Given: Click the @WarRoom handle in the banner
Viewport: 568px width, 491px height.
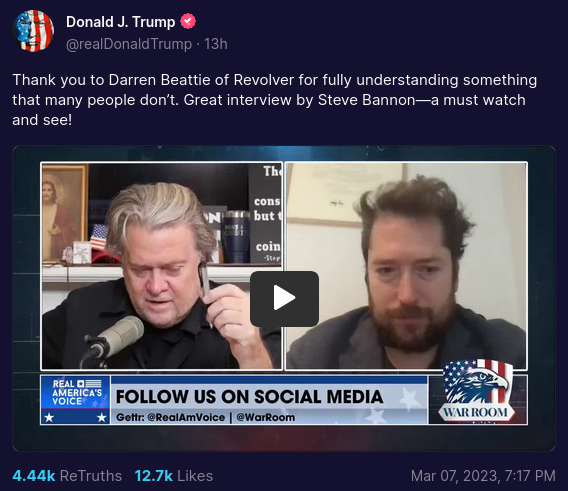Looking at the screenshot, I should click(x=266, y=417).
